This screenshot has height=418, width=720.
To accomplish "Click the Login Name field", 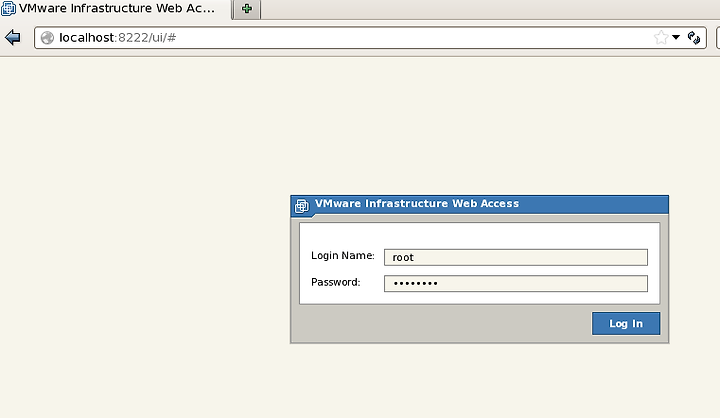I will coord(516,257).
